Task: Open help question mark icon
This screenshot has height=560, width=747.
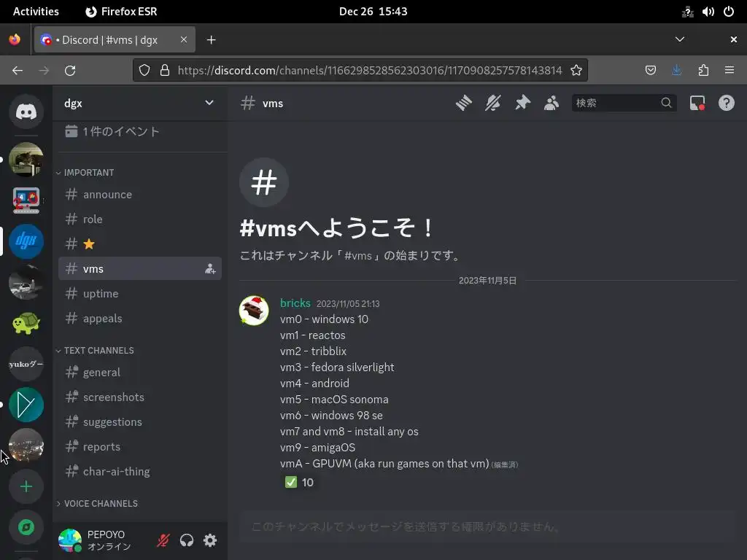Action: click(x=727, y=103)
